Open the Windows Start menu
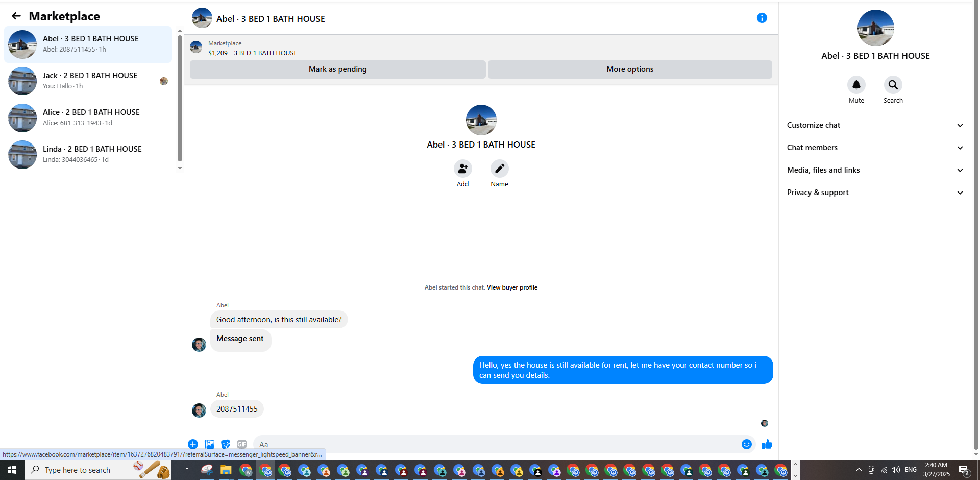The width and height of the screenshot is (980, 480). click(12, 470)
